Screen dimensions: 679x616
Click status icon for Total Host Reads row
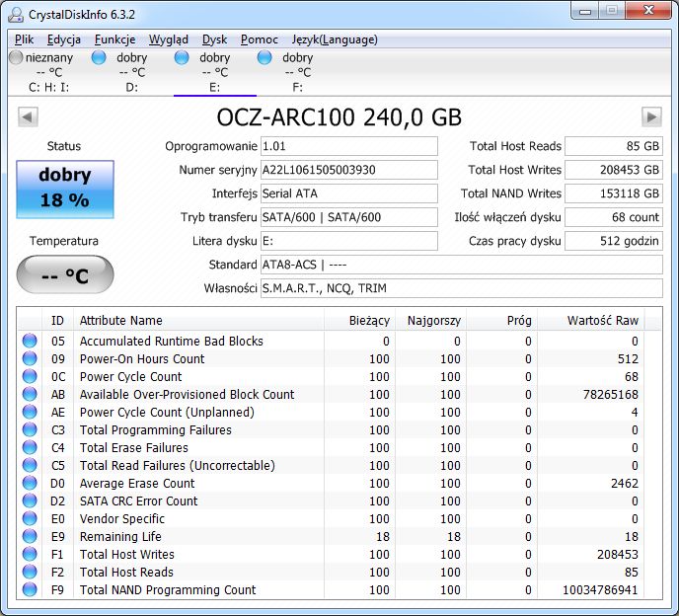pyautogui.click(x=30, y=572)
